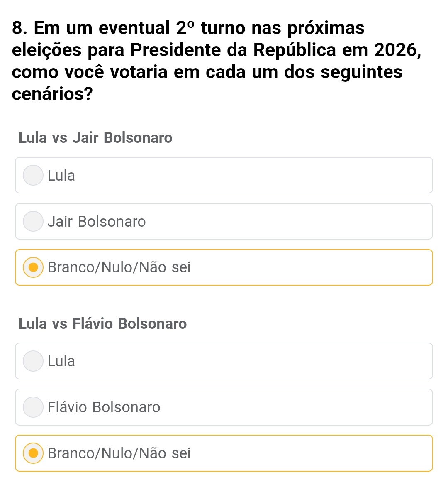Click selected Branco/Nulo/Não sei radio under Jair scenario
This screenshot has width=448, height=497.
pos(33,267)
